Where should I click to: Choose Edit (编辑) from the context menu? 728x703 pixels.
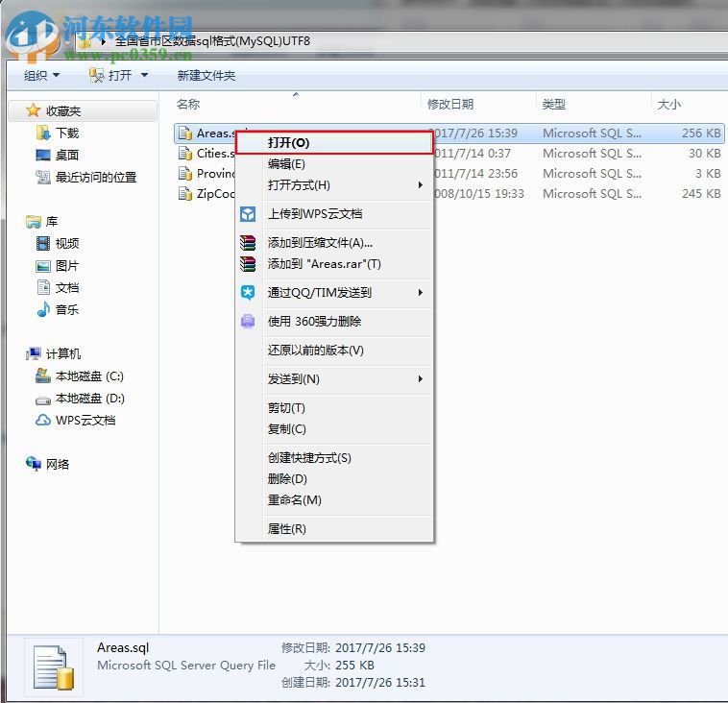[334, 164]
